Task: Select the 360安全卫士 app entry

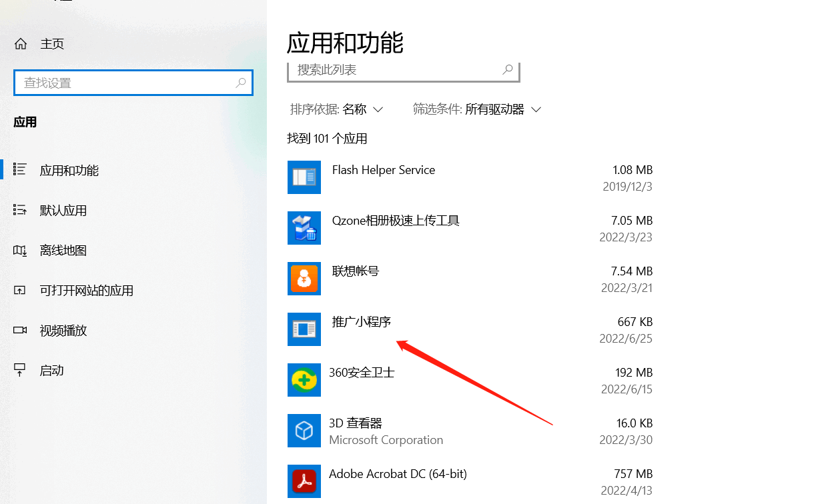Action: click(470, 380)
